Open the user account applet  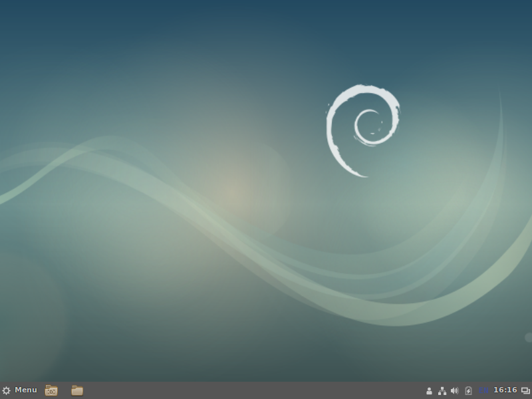point(429,390)
